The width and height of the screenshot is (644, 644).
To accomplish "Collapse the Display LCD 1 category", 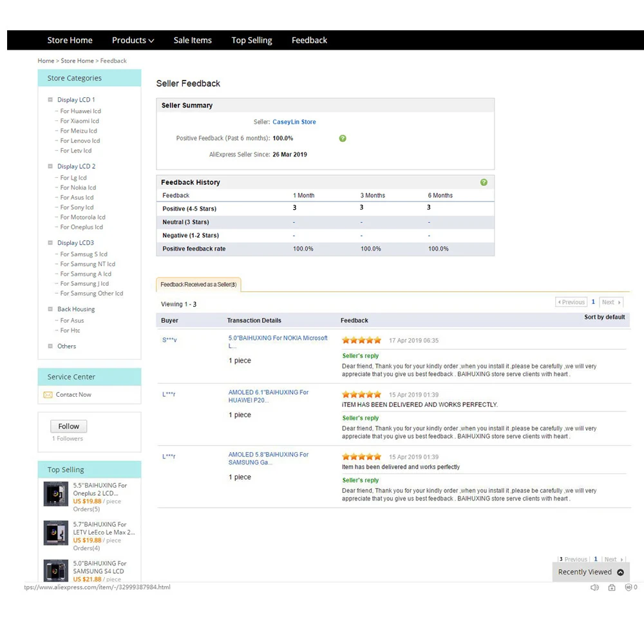I will click(50, 99).
